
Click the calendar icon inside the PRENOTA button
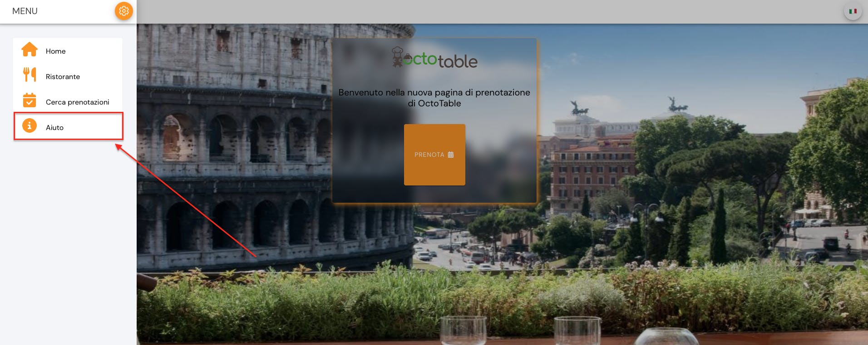[x=450, y=155]
